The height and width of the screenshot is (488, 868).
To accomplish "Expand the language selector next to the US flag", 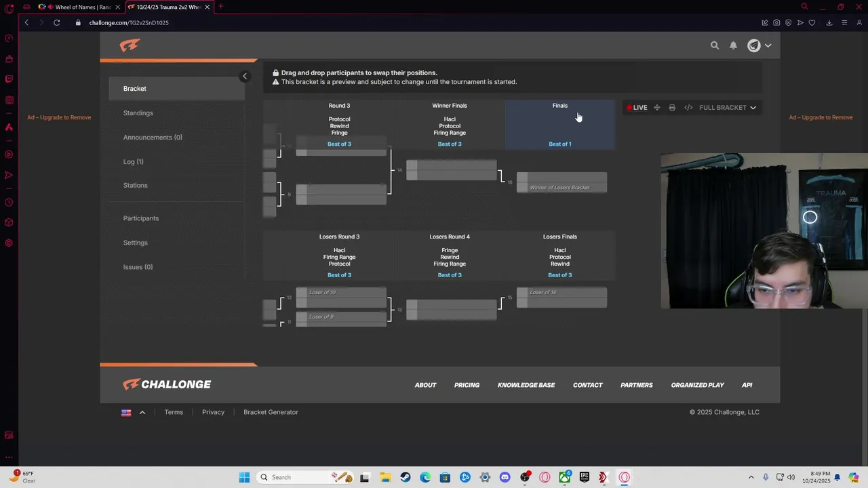I will [142, 412].
